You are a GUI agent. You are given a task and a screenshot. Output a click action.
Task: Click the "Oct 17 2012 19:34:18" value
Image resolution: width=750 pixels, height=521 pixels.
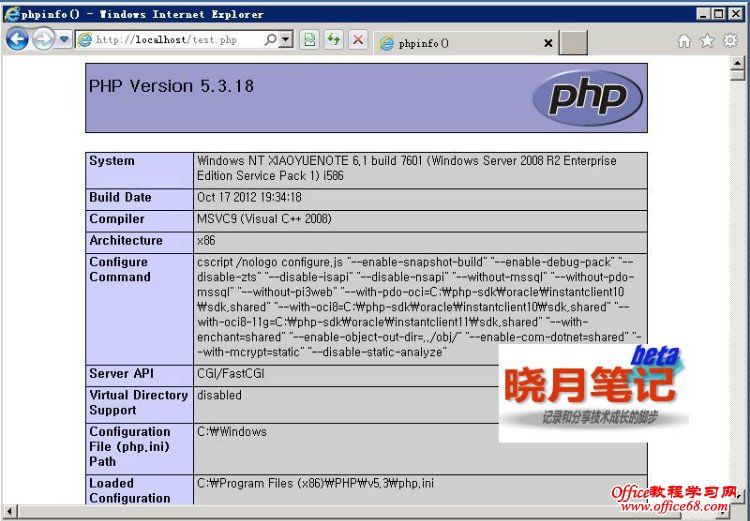click(x=249, y=197)
